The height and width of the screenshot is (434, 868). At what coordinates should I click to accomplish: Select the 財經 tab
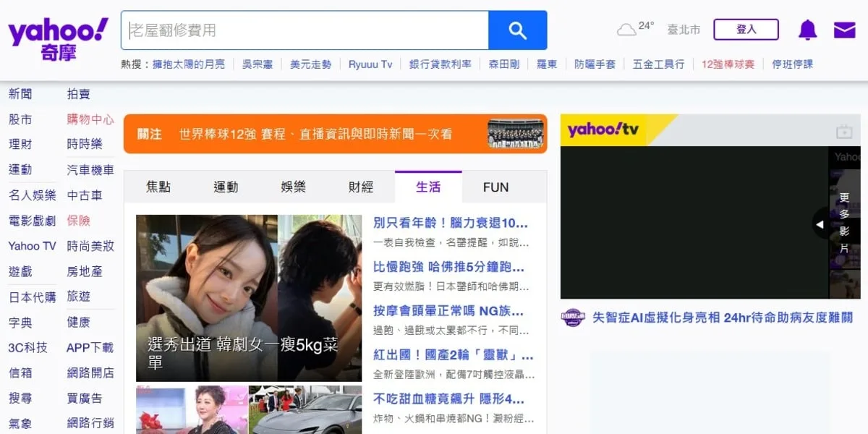tap(362, 187)
